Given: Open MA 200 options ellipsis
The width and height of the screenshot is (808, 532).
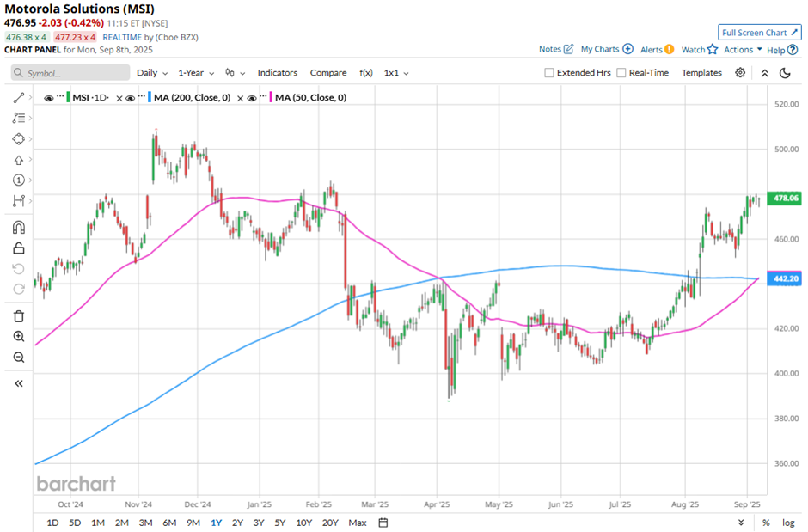Looking at the screenshot, I should coord(142,96).
